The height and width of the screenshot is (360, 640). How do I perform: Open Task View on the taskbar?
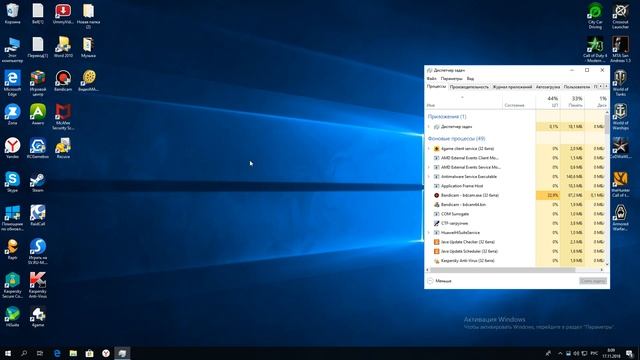[x=40, y=353]
